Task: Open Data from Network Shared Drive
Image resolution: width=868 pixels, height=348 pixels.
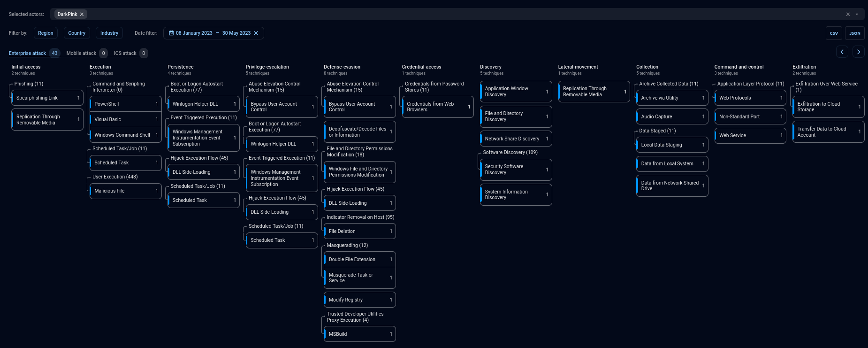Action: click(672, 186)
